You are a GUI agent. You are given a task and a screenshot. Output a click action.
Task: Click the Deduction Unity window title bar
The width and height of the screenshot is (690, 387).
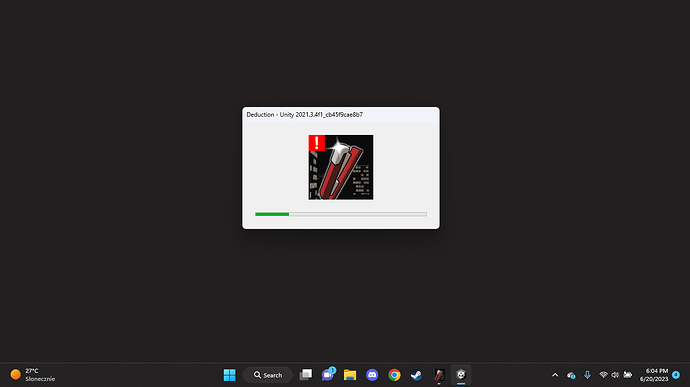pos(341,114)
